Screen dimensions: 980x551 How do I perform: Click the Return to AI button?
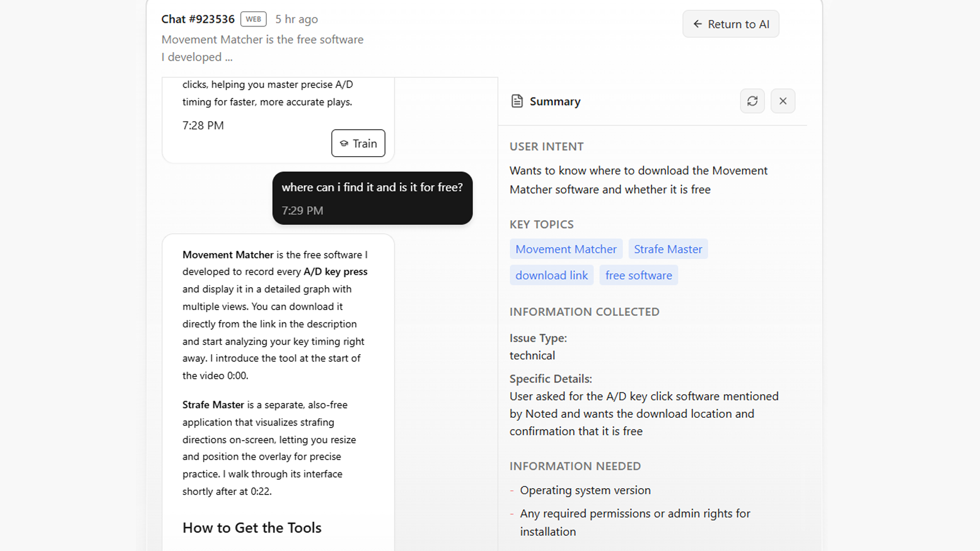(730, 24)
